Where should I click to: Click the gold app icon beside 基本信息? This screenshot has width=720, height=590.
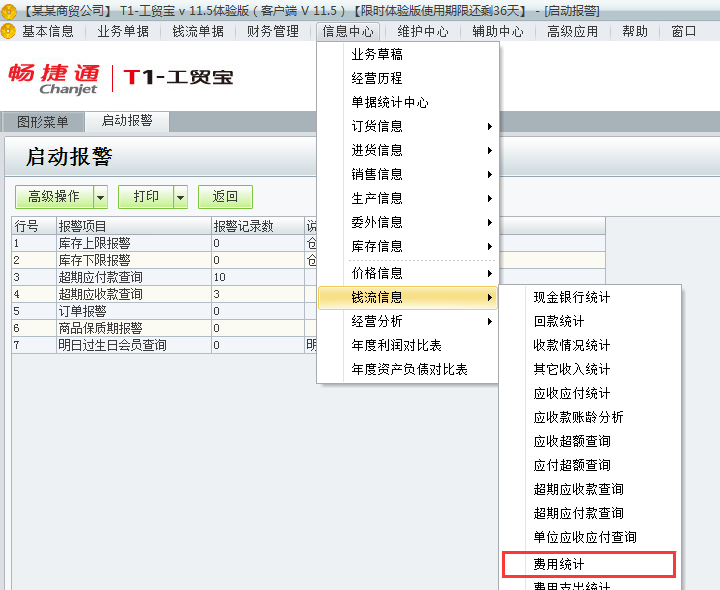pyautogui.click(x=8, y=31)
